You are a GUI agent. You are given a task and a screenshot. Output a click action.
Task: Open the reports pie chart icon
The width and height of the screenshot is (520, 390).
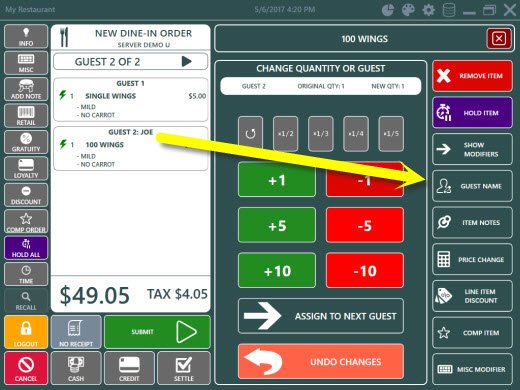388,10
